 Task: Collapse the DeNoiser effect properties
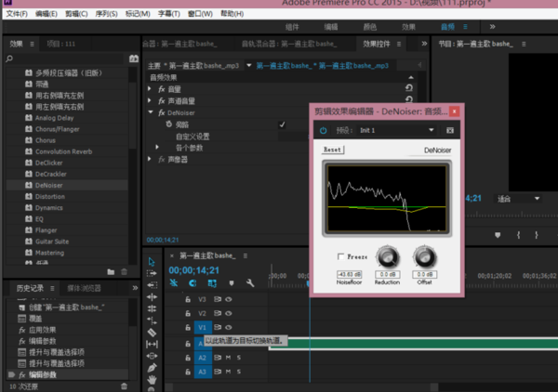(151, 112)
